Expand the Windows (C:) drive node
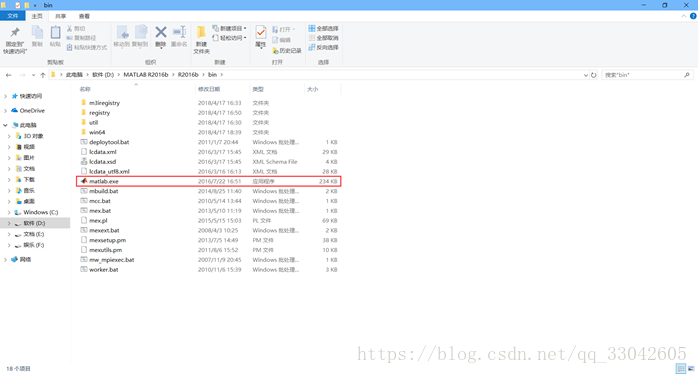 (x=9, y=212)
